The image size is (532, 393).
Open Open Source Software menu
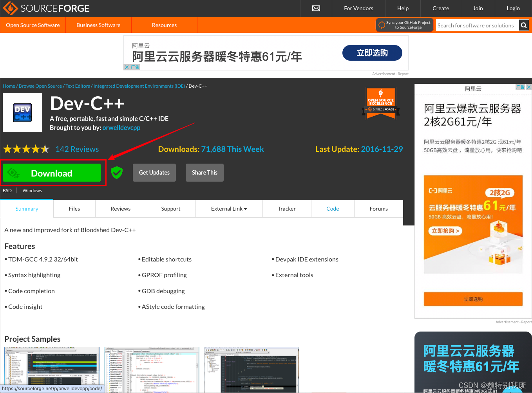point(33,25)
